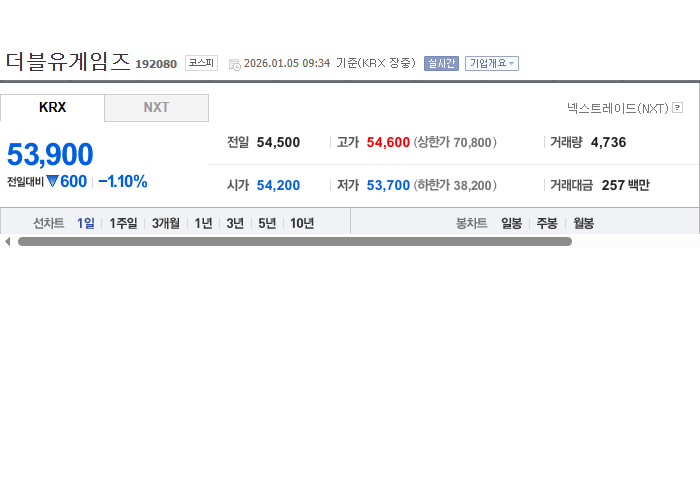This screenshot has height=490, width=700.
Task: Click the previous close value 54,500
Action: 278,142
